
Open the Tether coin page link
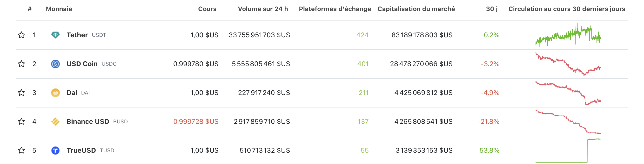click(x=77, y=35)
